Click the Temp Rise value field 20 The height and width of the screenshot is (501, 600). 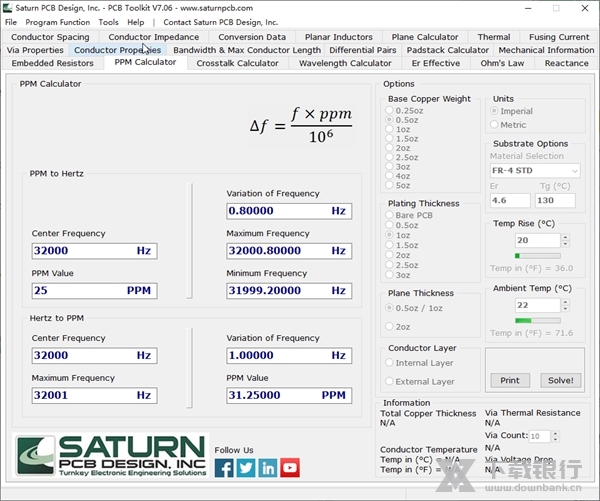pyautogui.click(x=538, y=240)
